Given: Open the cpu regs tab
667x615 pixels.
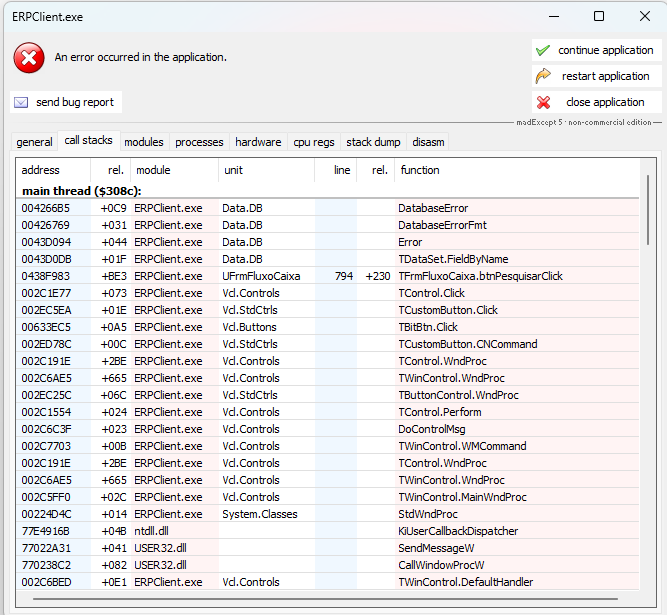Looking at the screenshot, I should coord(314,142).
